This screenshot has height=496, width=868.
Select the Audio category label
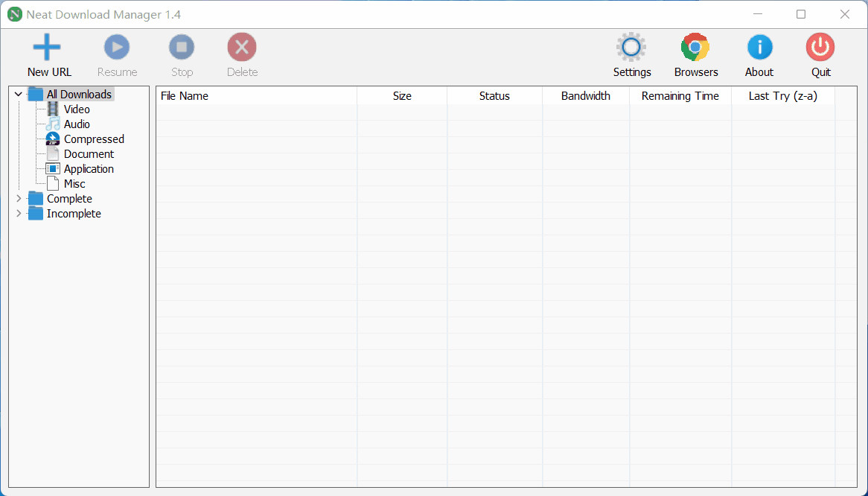click(77, 124)
